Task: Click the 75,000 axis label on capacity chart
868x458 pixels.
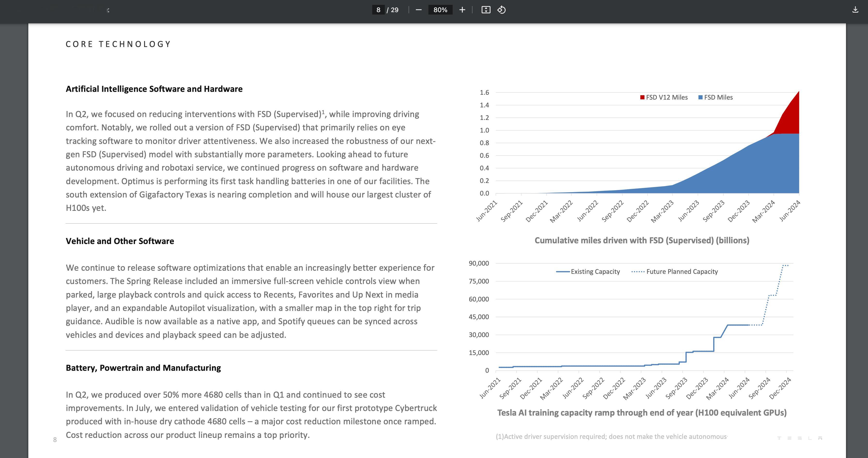Action: [479, 281]
